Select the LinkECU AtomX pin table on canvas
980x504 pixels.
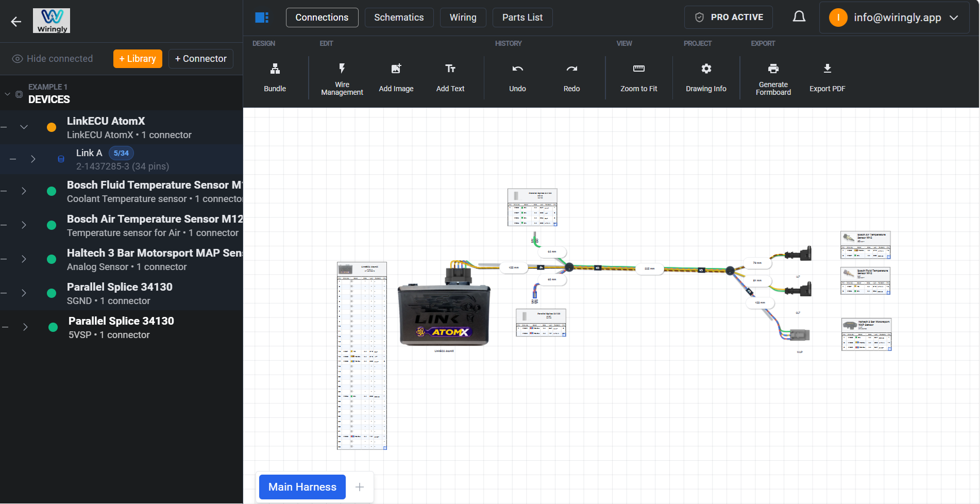(362, 356)
